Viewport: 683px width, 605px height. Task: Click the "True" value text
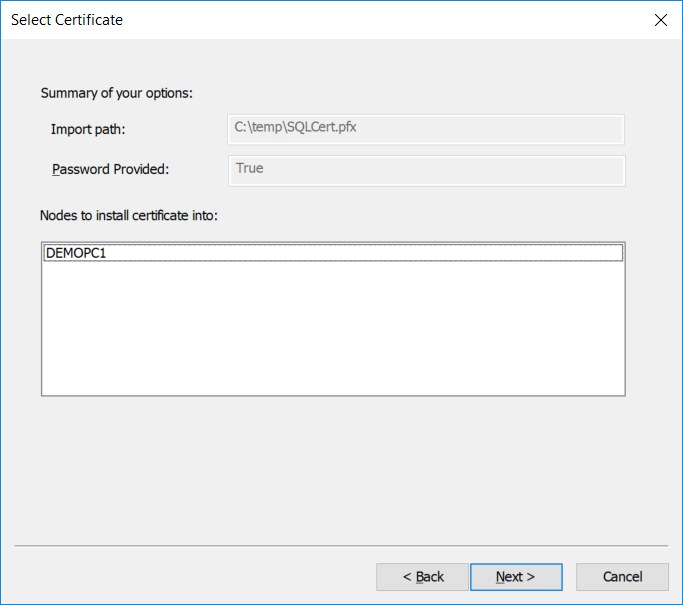250,168
